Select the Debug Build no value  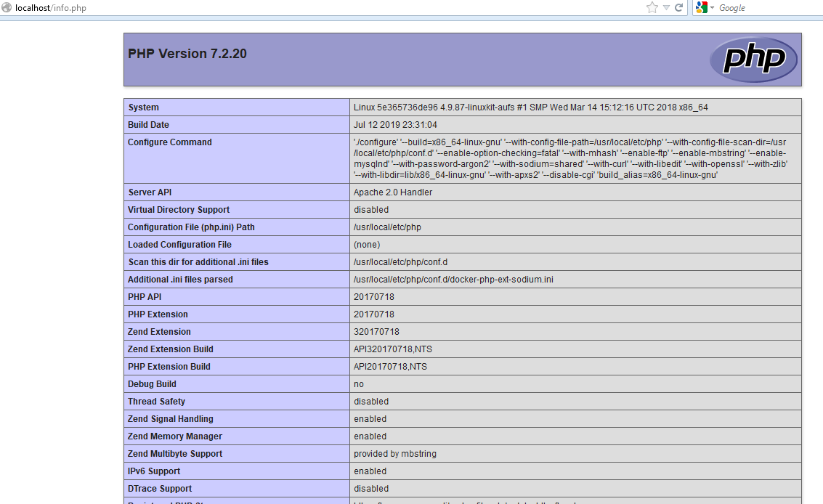(359, 383)
